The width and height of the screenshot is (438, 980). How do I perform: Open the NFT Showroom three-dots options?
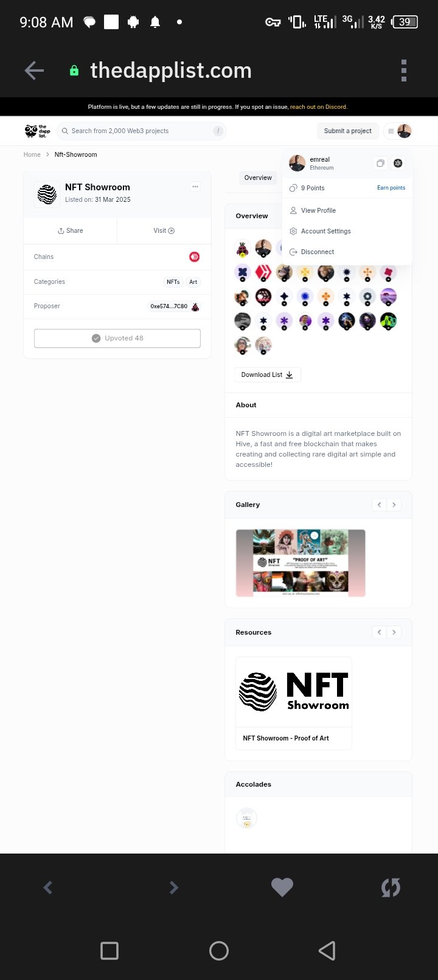tap(195, 187)
